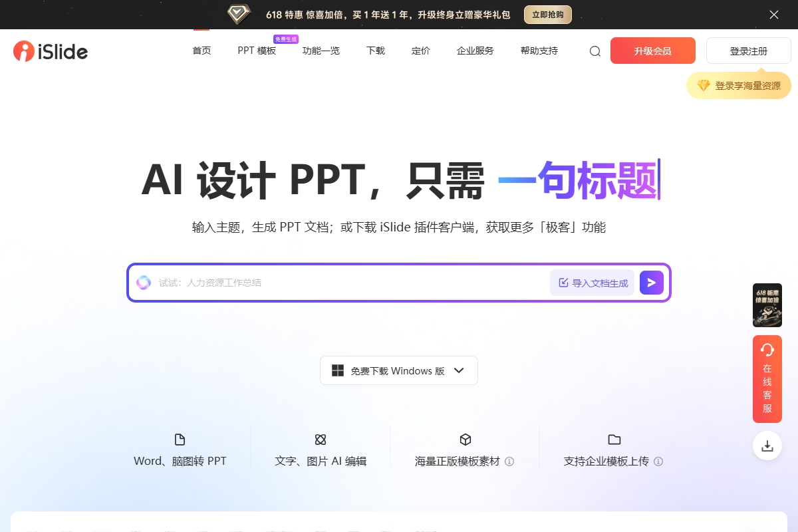The image size is (798, 532).
Task: Focus the PPT topic input field
Action: point(346,283)
